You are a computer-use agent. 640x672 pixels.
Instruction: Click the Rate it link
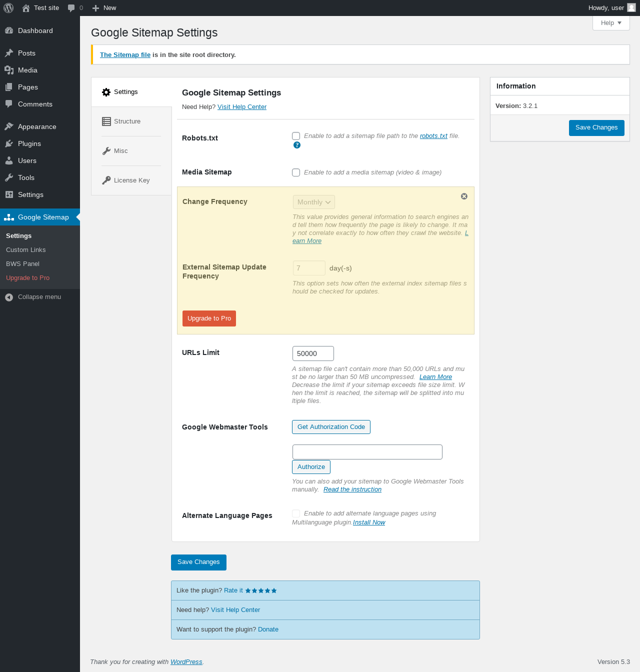point(233,590)
